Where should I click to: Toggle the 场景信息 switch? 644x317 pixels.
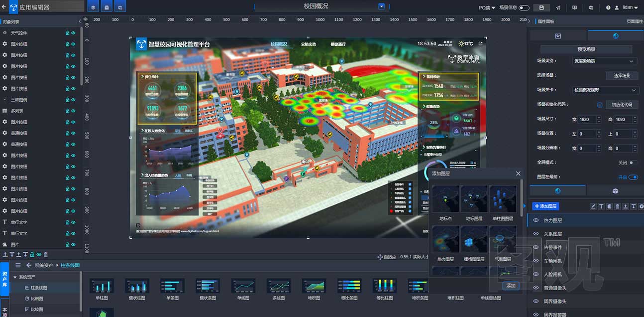524,7
